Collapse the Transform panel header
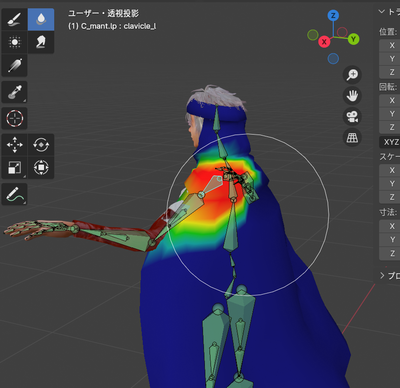This screenshot has height=388, width=400. point(389,12)
